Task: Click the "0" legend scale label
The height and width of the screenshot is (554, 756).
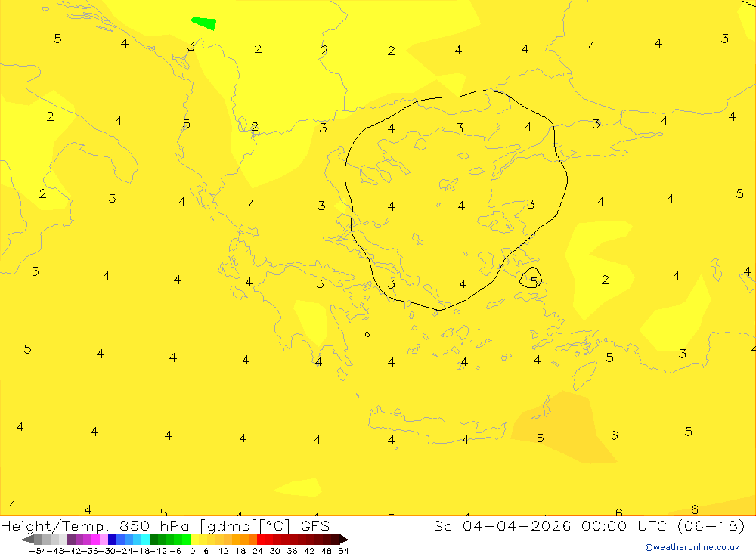Action: coord(192,551)
